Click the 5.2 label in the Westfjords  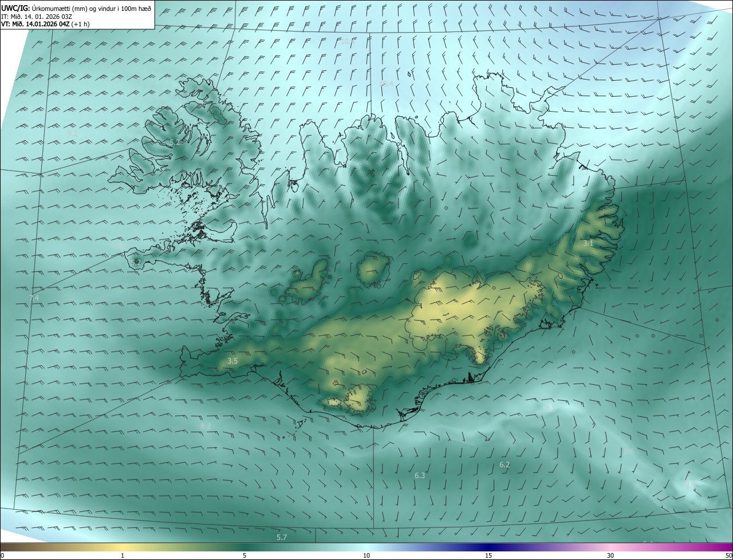tap(175, 142)
